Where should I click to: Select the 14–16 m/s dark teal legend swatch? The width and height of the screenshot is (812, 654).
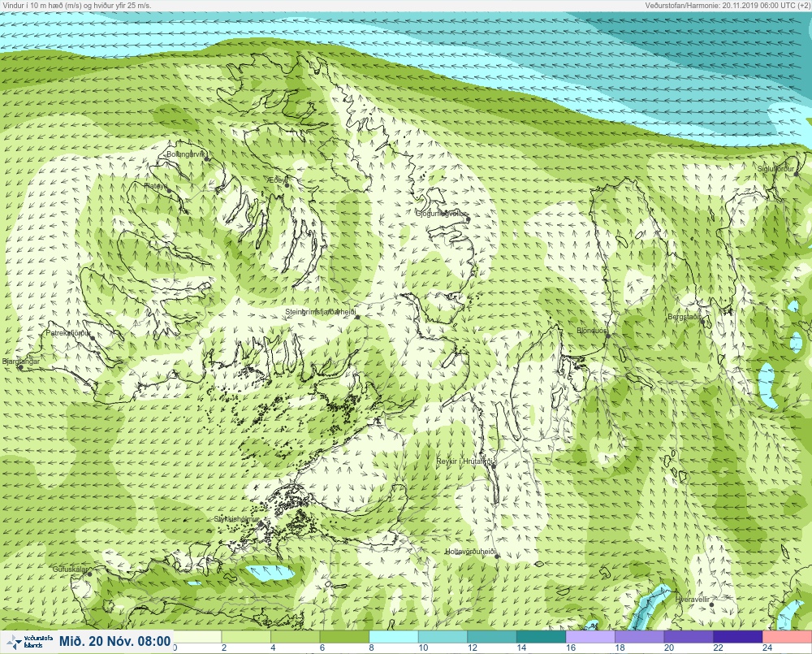pos(541,636)
